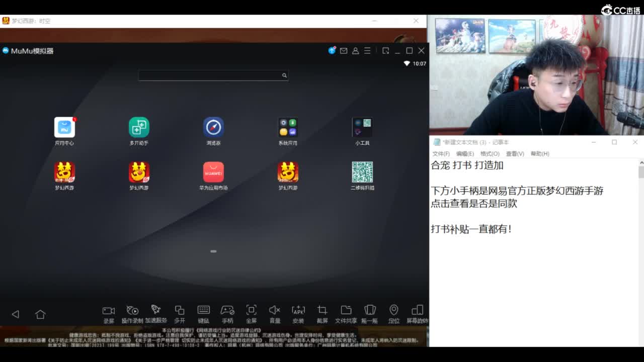Image resolution: width=644 pixels, height=362 pixels.
Task: Open 多开 multi-instance tool
Action: pos(180,314)
